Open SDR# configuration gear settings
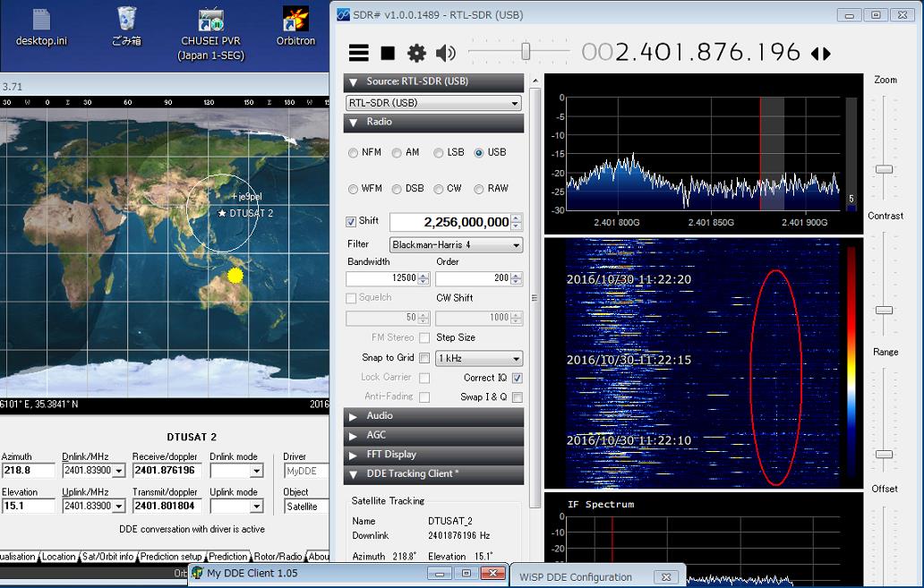924x588 pixels. coord(416,53)
